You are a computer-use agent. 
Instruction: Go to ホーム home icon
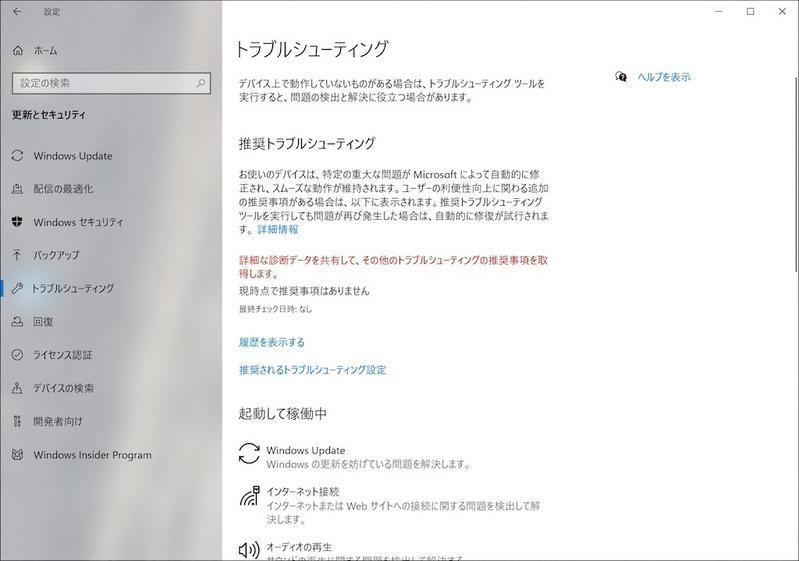coord(18,50)
